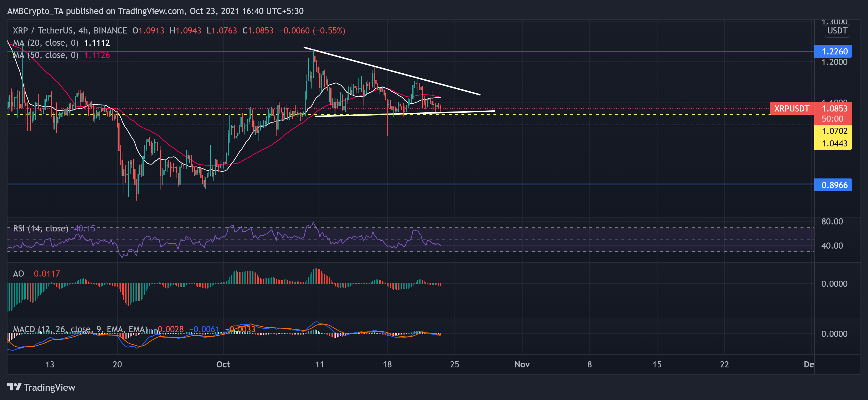Click the 1.2260 blue price label
This screenshot has width=868, height=400.
pos(833,51)
